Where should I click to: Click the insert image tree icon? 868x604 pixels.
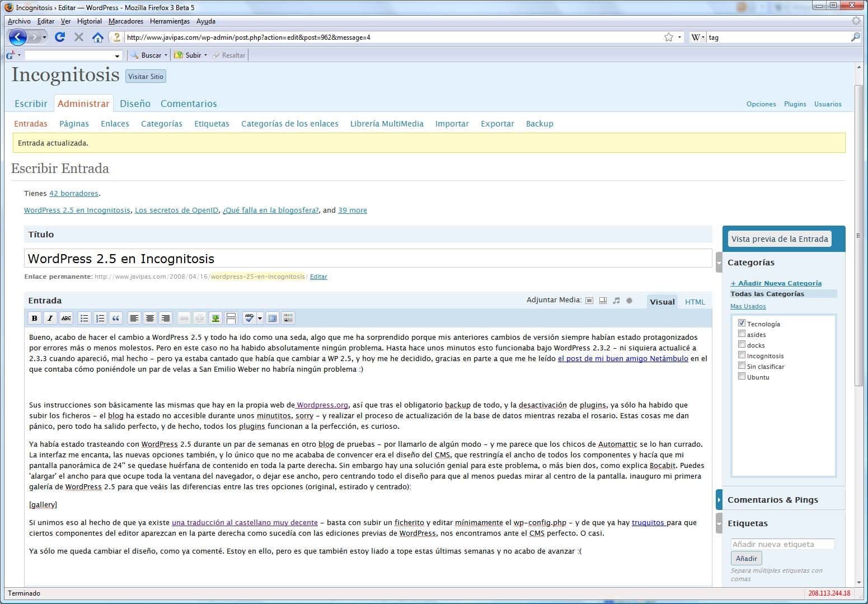[215, 319]
